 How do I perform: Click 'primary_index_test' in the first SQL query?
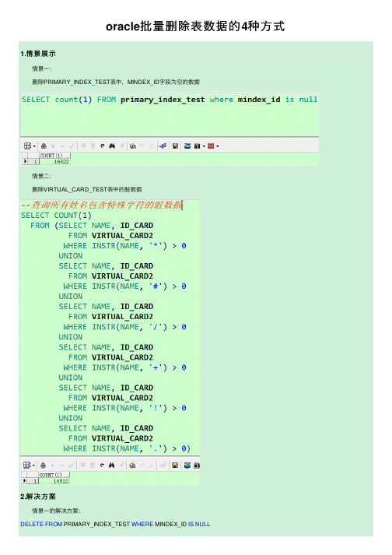click(x=163, y=100)
